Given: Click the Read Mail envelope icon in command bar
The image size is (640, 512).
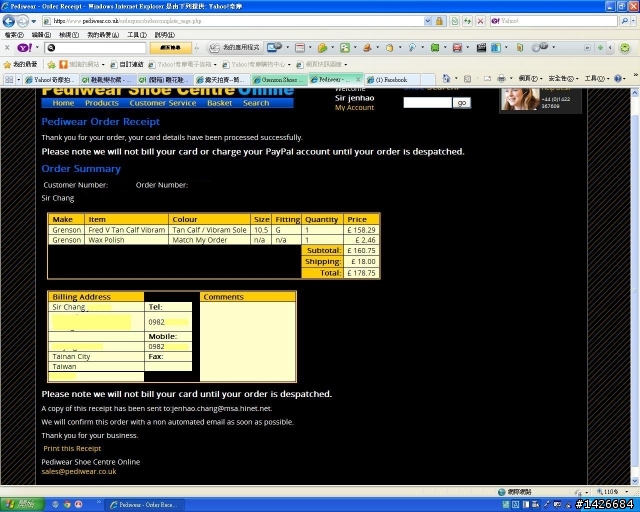Looking at the screenshot, I should tap(487, 78).
